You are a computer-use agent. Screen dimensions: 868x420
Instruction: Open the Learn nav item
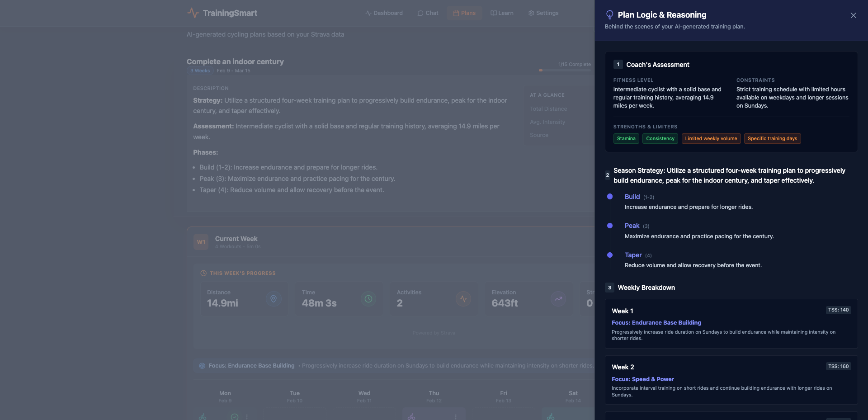coord(502,13)
